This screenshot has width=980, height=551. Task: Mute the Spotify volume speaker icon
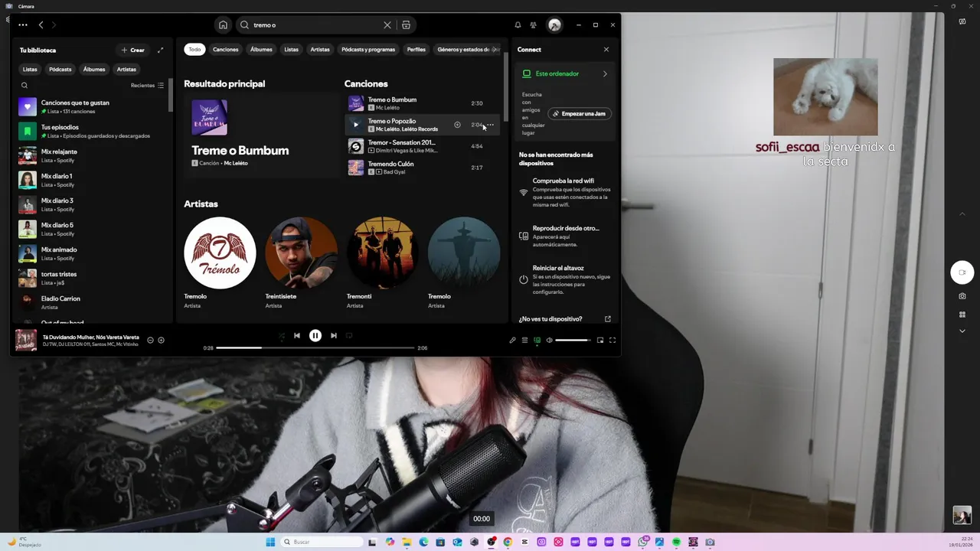click(x=549, y=340)
